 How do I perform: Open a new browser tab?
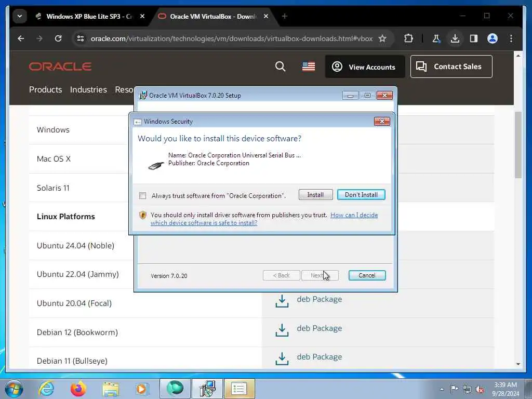pos(284,16)
